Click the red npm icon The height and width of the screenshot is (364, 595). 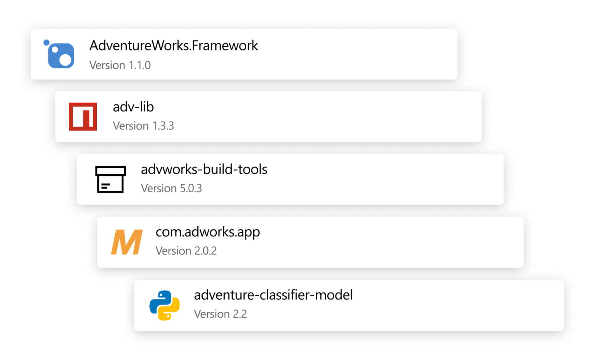[83, 117]
